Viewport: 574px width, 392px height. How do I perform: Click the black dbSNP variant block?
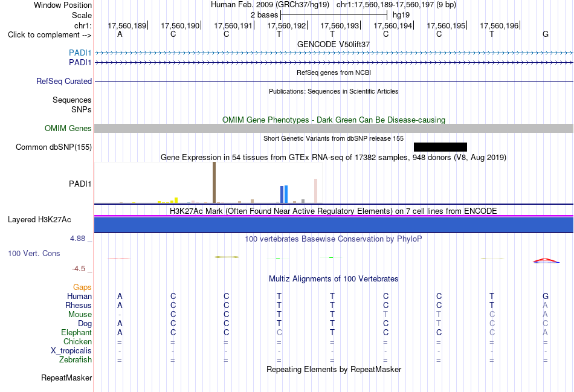pyautogui.click(x=440, y=147)
